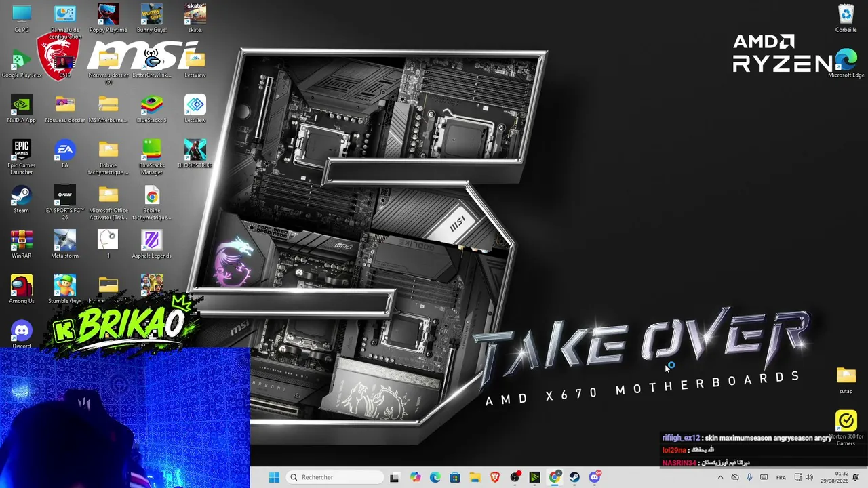Open File Explorer from the taskbar
This screenshot has width=868, height=488.
(475, 477)
